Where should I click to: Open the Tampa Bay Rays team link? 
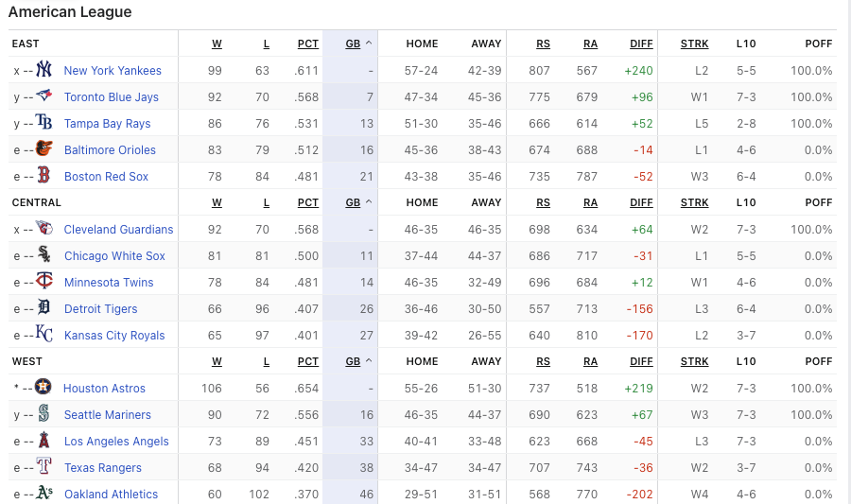click(x=107, y=124)
